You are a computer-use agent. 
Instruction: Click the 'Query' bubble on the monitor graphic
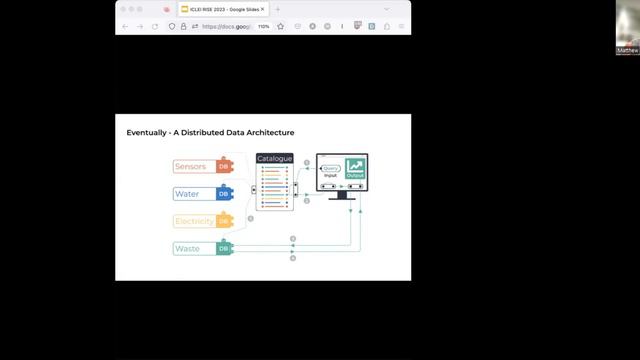point(330,169)
